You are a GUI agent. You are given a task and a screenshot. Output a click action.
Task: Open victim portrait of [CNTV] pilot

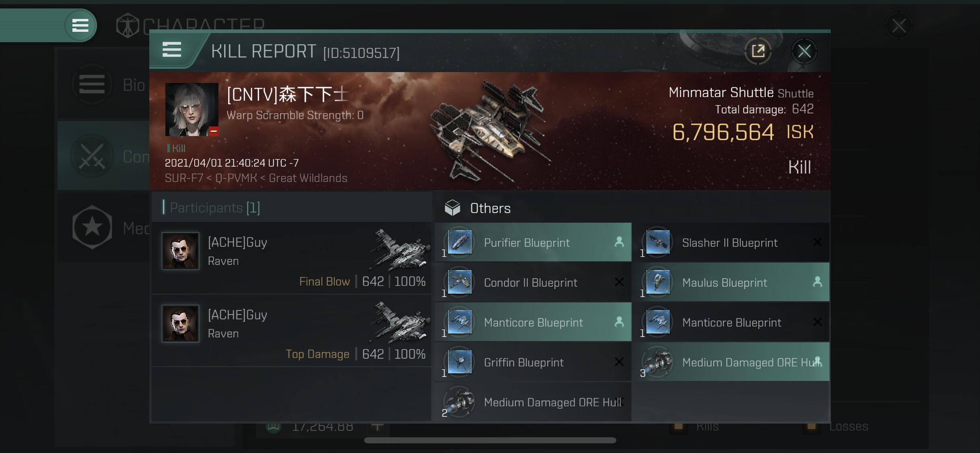192,110
